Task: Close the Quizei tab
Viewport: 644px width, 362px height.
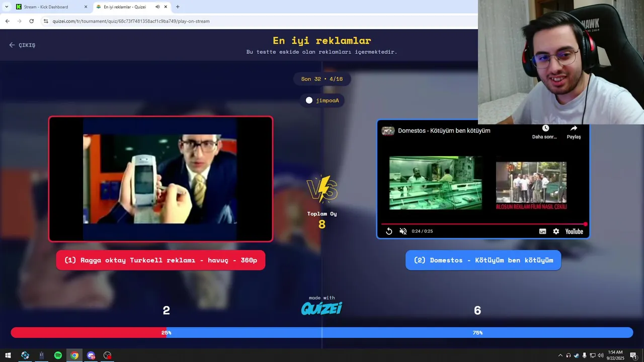Action: point(166,7)
